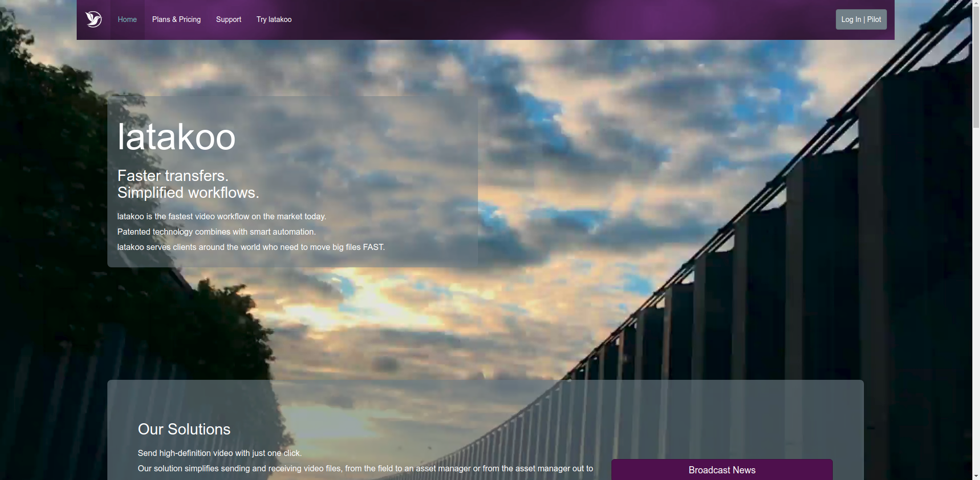Click the vertical scrollbar thumb
Image resolution: width=980 pixels, height=480 pixels.
976,68
